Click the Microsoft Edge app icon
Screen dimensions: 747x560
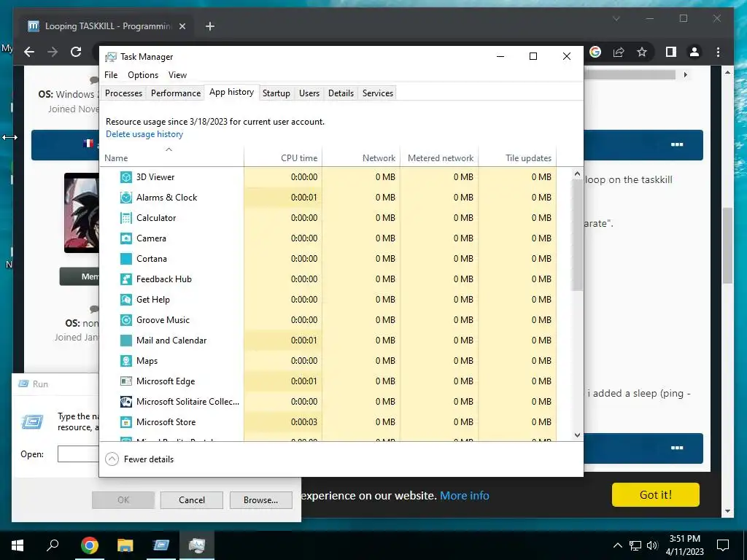[125, 381]
